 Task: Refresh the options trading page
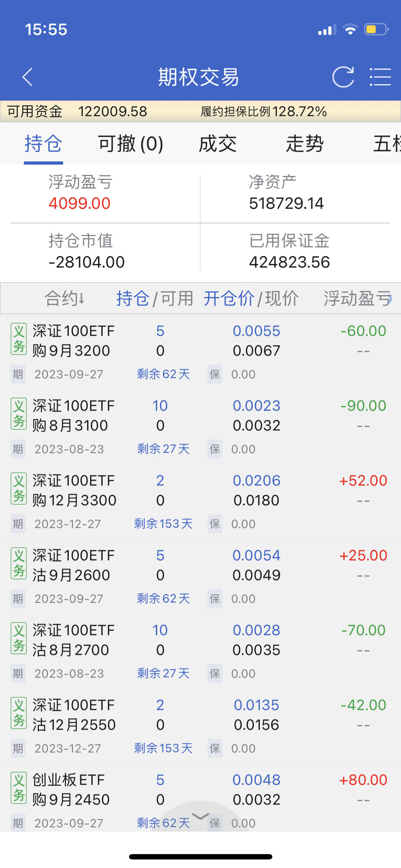(x=343, y=77)
